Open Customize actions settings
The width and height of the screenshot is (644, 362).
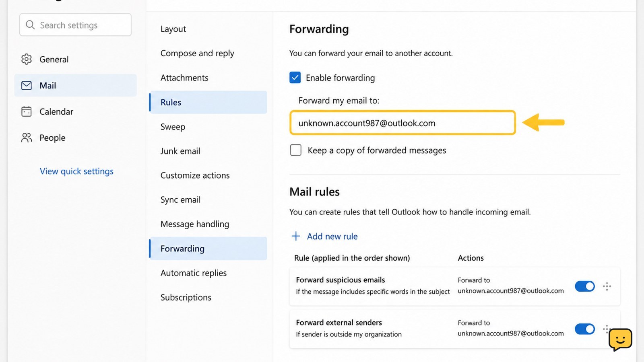coord(195,175)
